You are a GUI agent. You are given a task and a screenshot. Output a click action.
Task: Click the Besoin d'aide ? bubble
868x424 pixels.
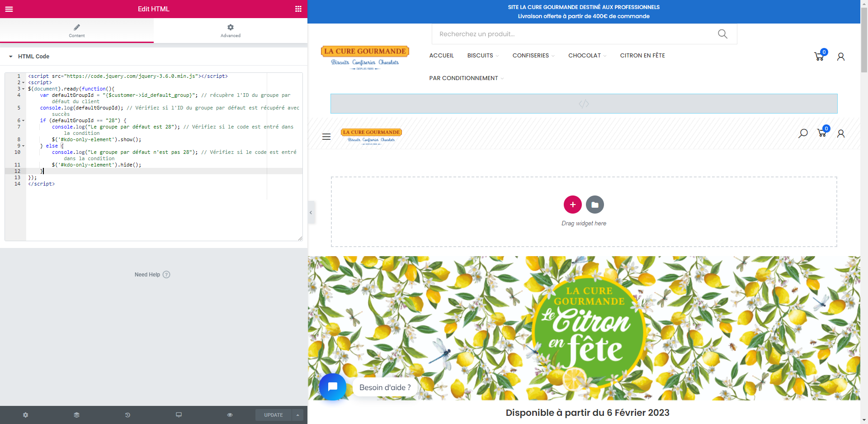(x=385, y=387)
